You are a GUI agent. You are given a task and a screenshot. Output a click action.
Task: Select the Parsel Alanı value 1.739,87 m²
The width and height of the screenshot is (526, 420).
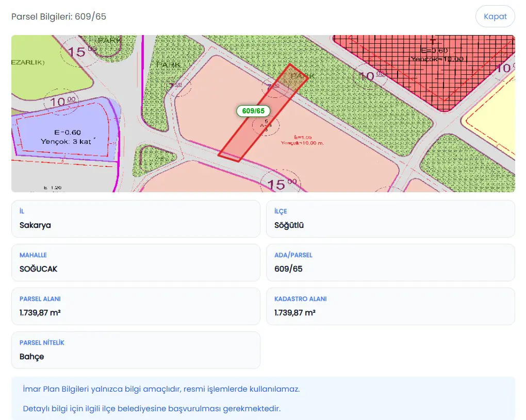pos(40,313)
